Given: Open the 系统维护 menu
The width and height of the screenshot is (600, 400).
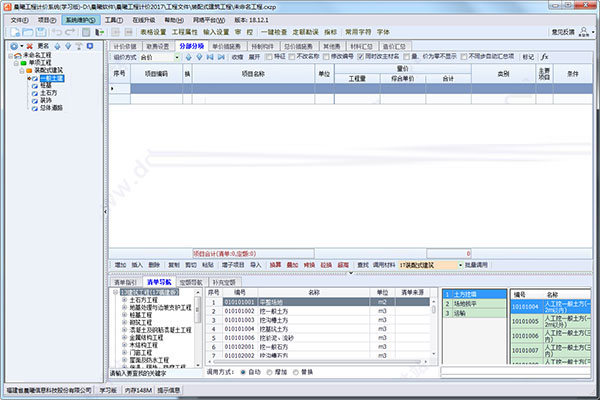Looking at the screenshot, I should (x=81, y=20).
